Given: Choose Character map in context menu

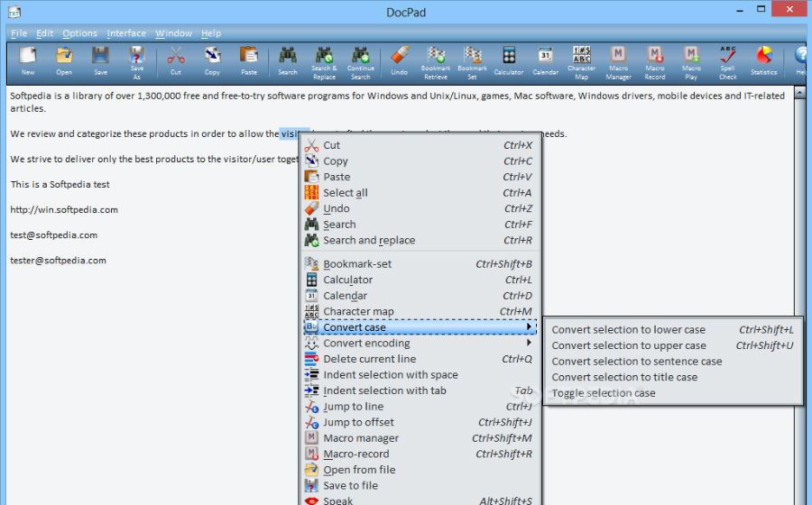Looking at the screenshot, I should pyautogui.click(x=420, y=311).
